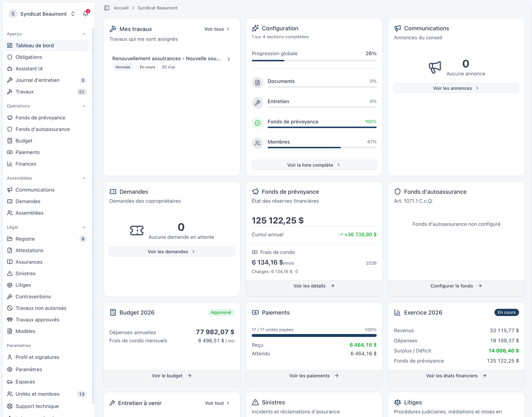Viewport: 532px width, 417px height.
Task: Click the Finances chart icon in sidebar
Action: pos(10,164)
